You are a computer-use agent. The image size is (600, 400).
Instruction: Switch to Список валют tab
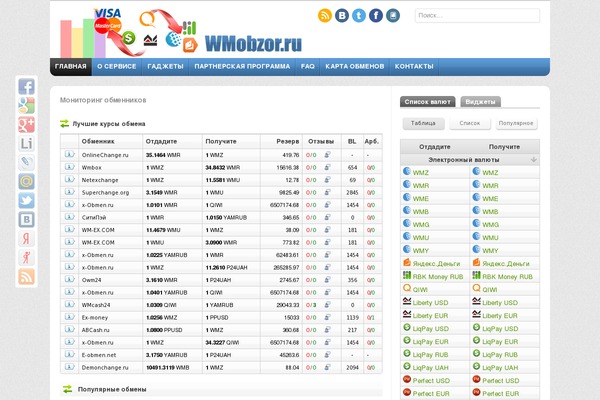427,102
